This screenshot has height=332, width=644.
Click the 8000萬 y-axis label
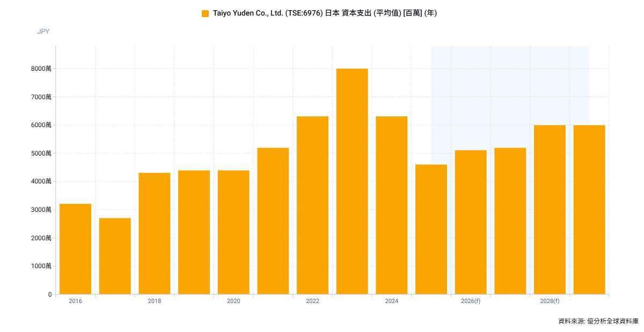pyautogui.click(x=41, y=69)
